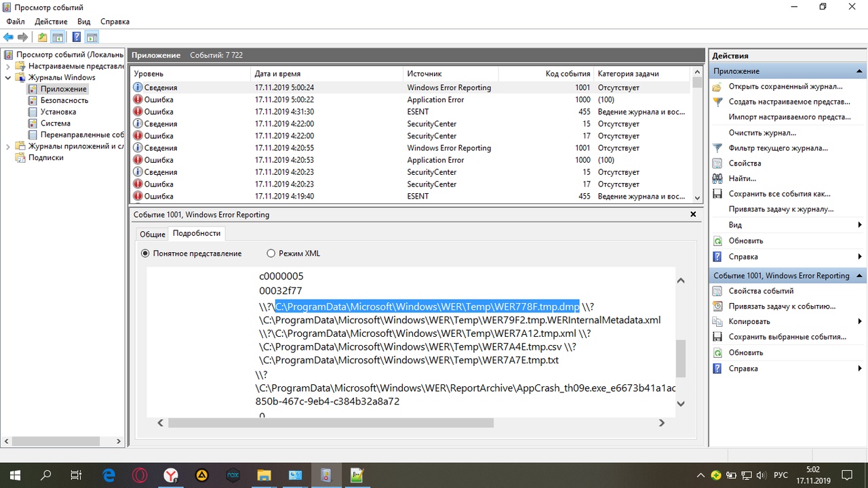Click "Обновить" under the Приложение actions section

click(745, 241)
